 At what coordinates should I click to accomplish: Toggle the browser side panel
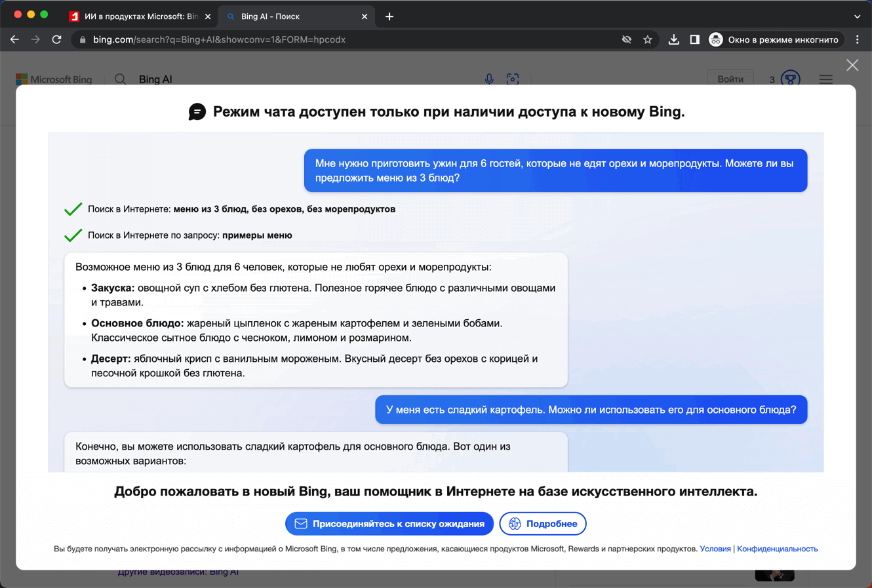694,39
